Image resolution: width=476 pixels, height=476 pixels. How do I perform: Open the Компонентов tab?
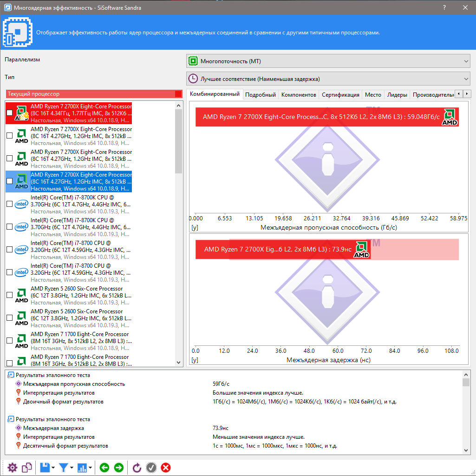299,94
